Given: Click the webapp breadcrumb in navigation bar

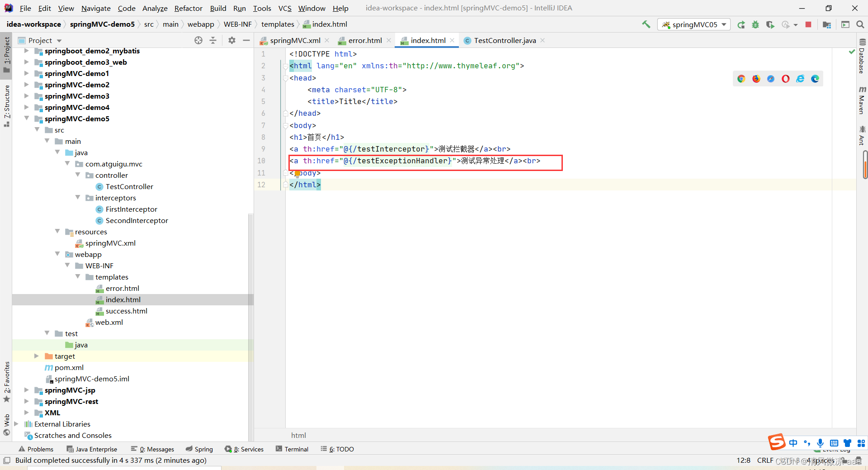Looking at the screenshot, I should point(201,24).
